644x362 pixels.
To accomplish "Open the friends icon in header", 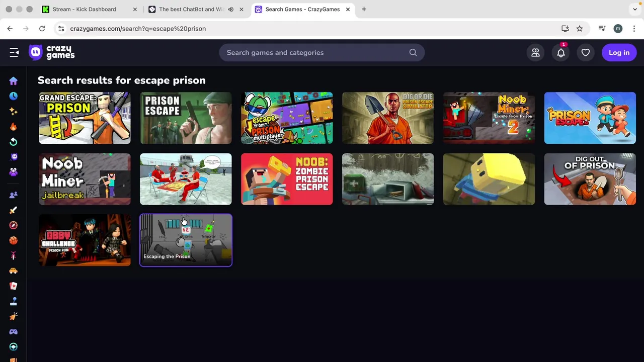I will [x=535, y=52].
